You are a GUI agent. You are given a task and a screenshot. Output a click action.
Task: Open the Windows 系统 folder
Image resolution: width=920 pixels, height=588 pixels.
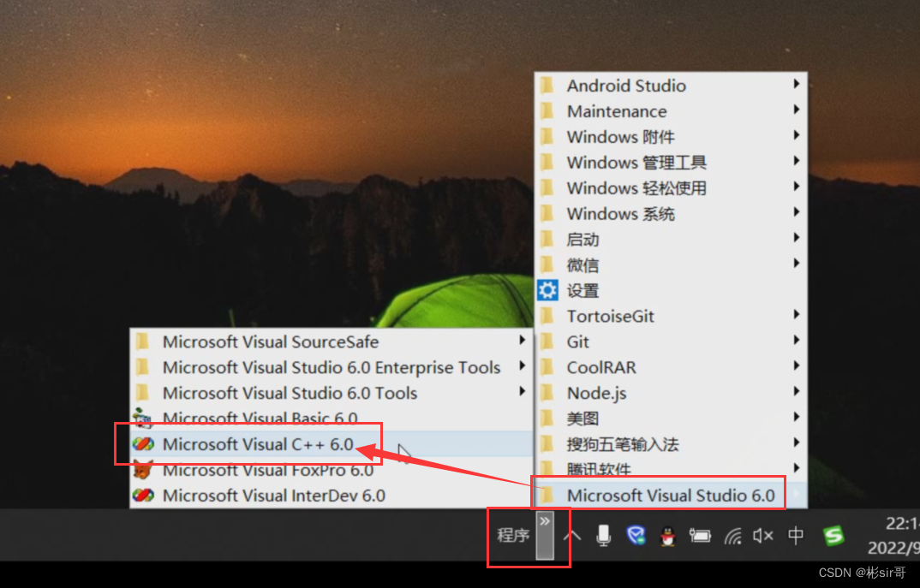coord(671,214)
